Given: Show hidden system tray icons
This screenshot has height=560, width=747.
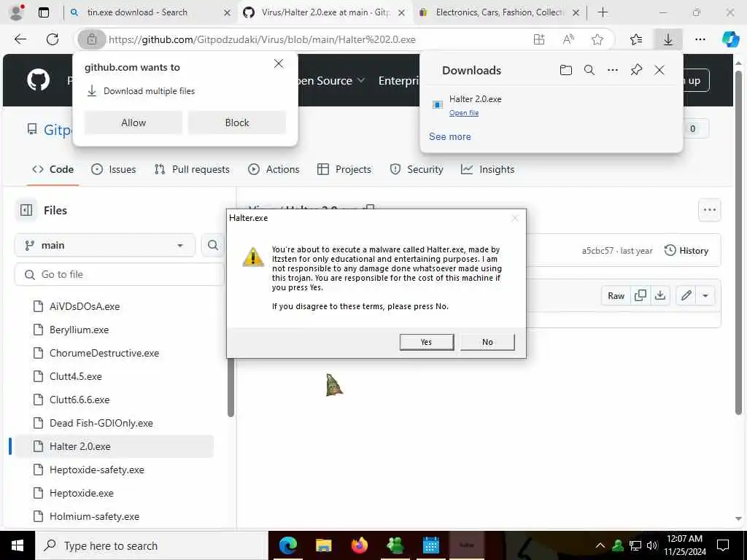Looking at the screenshot, I should point(600,545).
